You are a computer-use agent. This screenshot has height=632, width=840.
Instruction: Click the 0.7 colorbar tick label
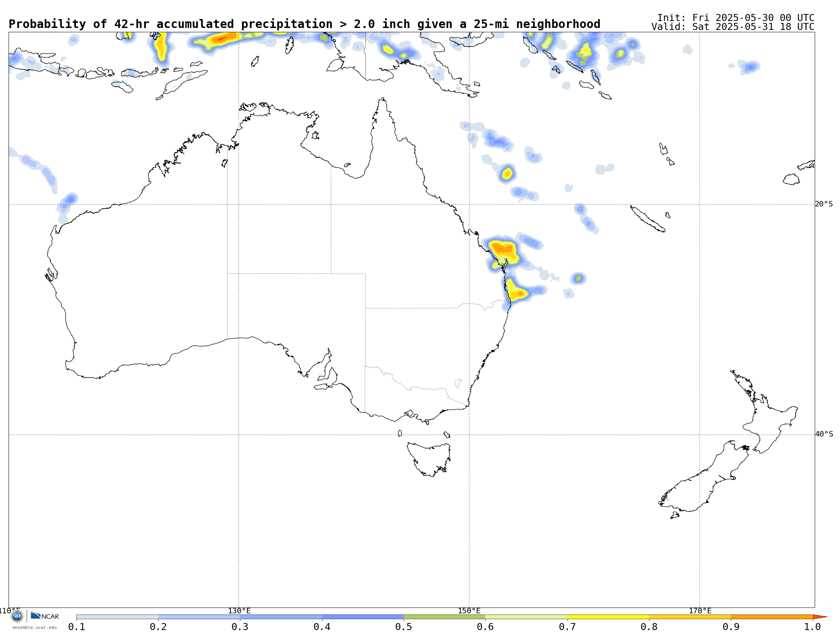click(567, 627)
